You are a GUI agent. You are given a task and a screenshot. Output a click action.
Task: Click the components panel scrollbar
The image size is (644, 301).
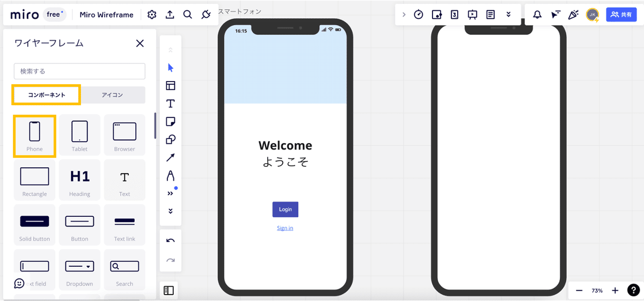click(x=155, y=126)
